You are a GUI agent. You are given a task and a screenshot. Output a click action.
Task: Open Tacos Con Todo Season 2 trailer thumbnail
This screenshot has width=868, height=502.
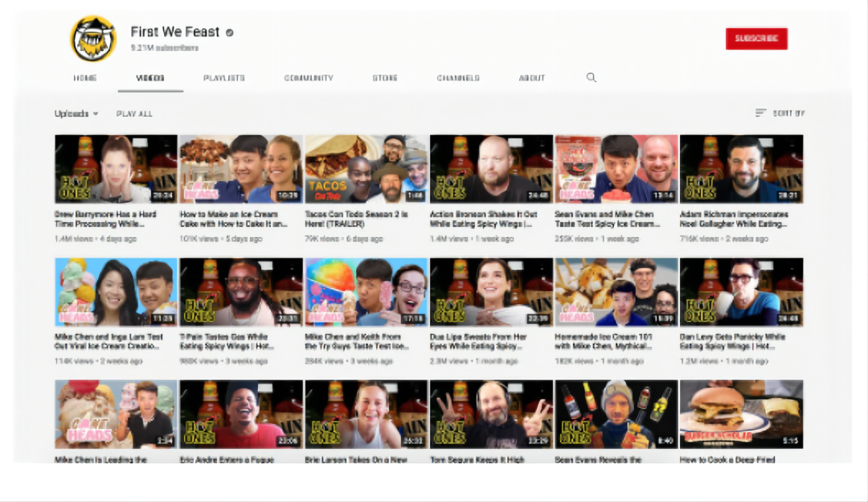click(366, 169)
